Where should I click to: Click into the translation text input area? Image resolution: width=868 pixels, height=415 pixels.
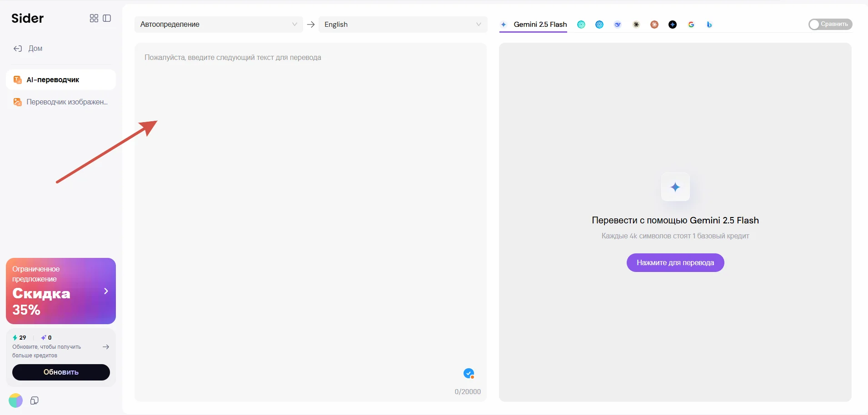coord(310,222)
